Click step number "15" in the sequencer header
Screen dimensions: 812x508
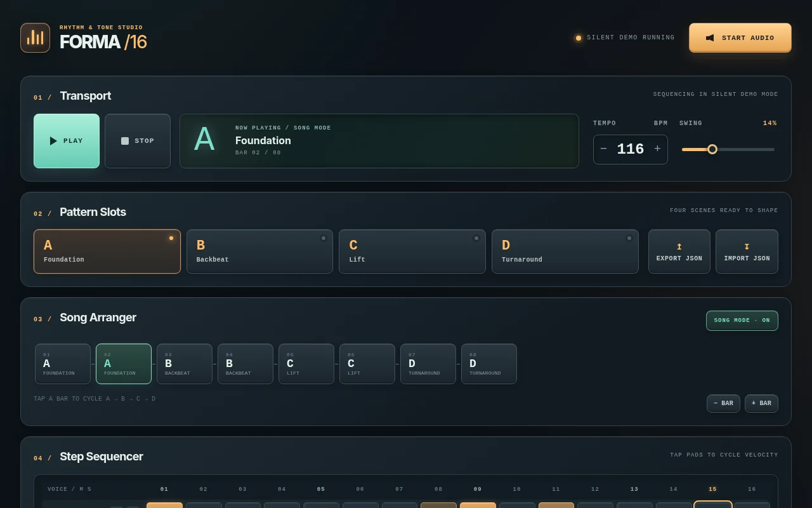click(x=712, y=489)
